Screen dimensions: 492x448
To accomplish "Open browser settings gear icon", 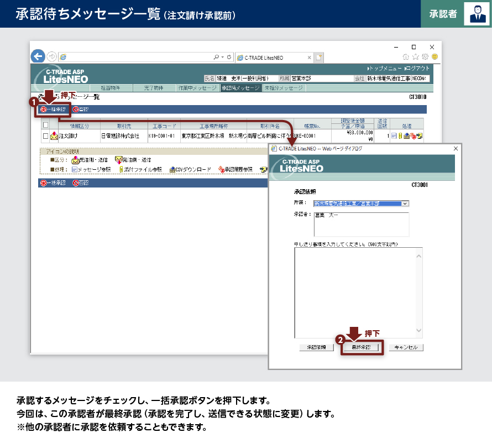I will tap(425, 57).
